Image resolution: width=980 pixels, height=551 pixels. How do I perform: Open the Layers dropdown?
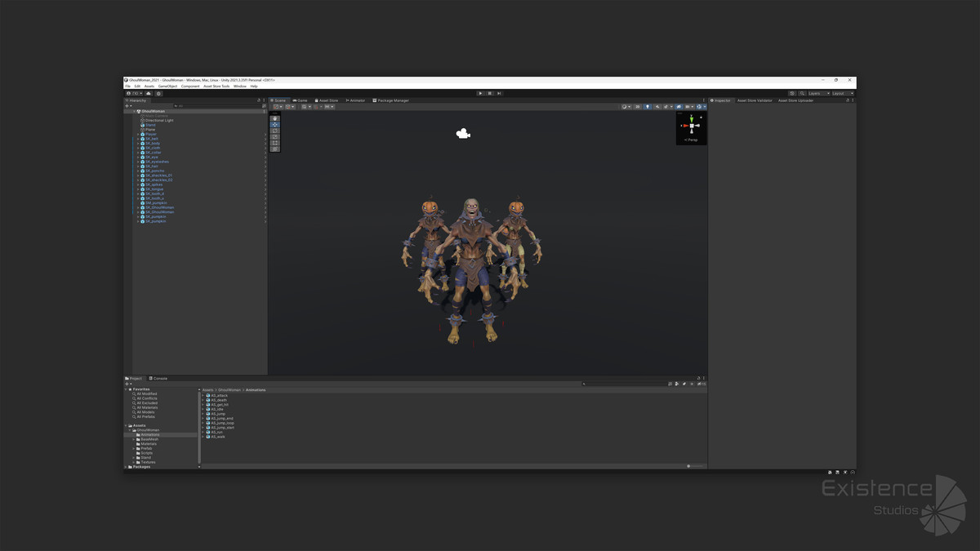tap(818, 93)
